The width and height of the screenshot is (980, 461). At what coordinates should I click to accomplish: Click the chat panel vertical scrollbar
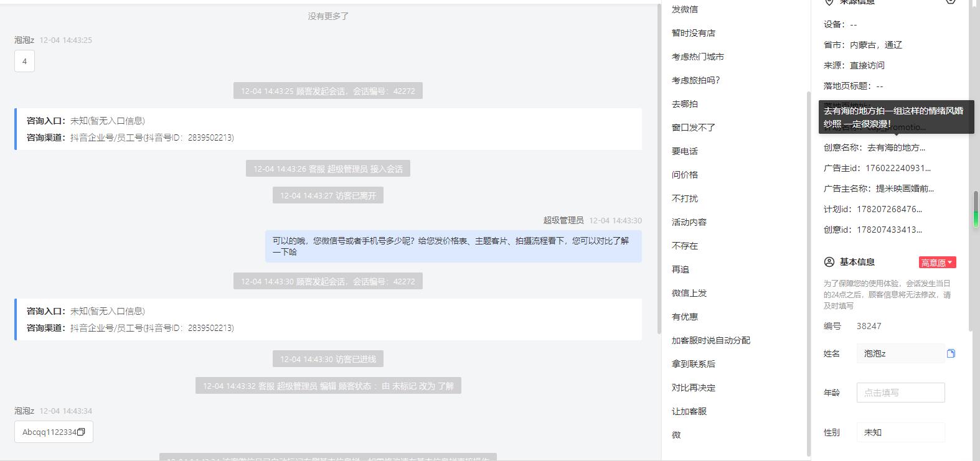click(x=659, y=169)
